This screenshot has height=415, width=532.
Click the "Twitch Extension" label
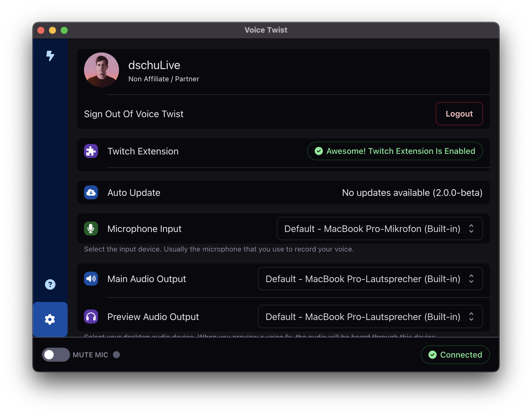[x=143, y=151]
